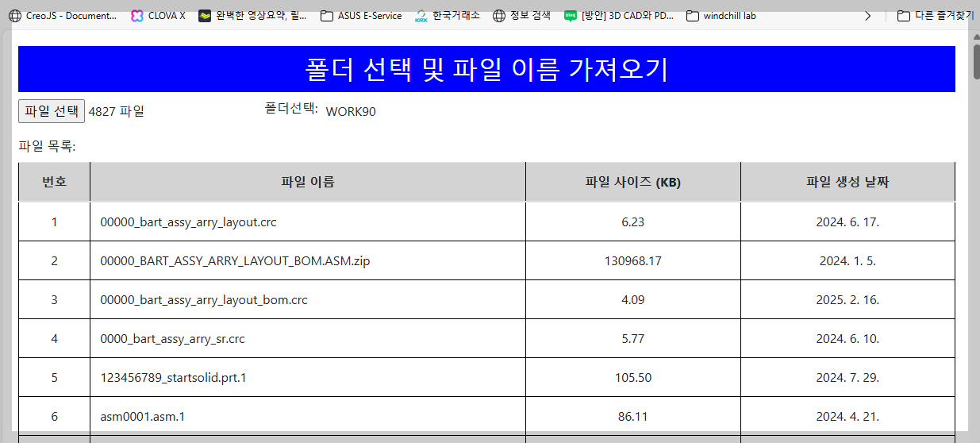This screenshot has height=443, width=980.
Task: Click the vertical scrollbar thumb
Action: click(x=976, y=62)
